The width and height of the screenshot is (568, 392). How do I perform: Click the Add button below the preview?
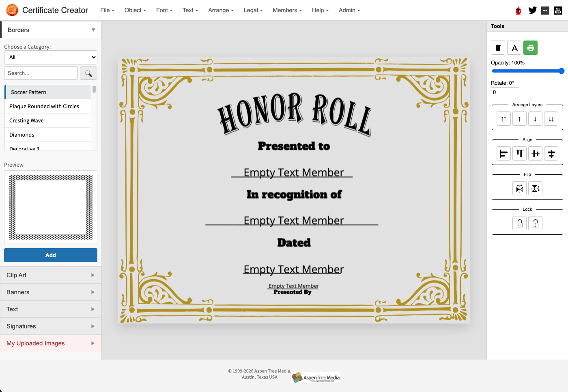click(x=50, y=255)
